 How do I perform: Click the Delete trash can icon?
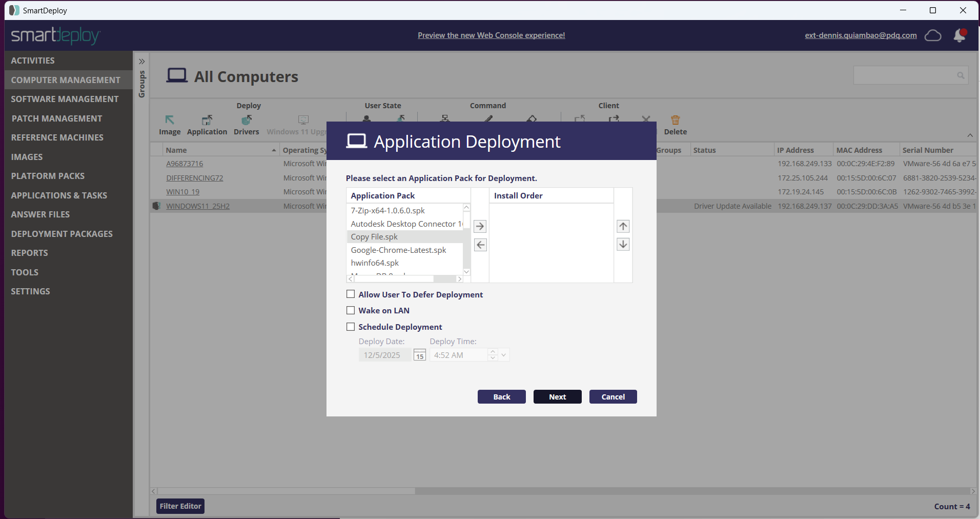click(x=675, y=121)
